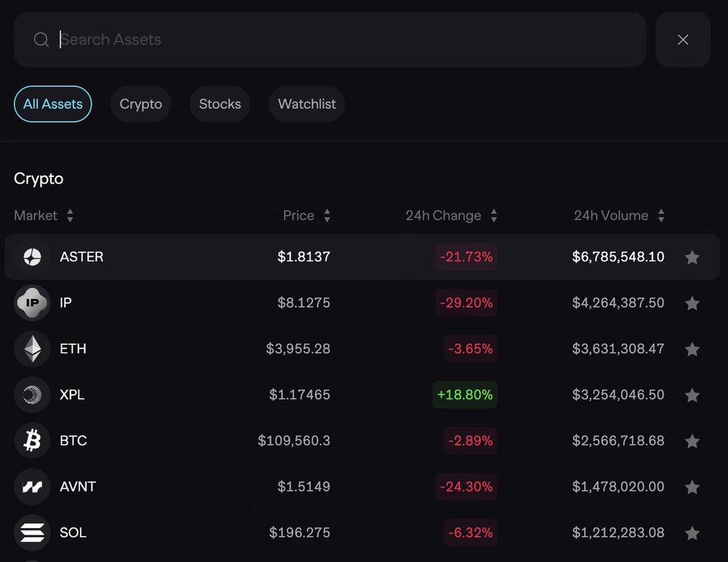Add ASTER to watchlist with star
The image size is (728, 562).
point(692,257)
